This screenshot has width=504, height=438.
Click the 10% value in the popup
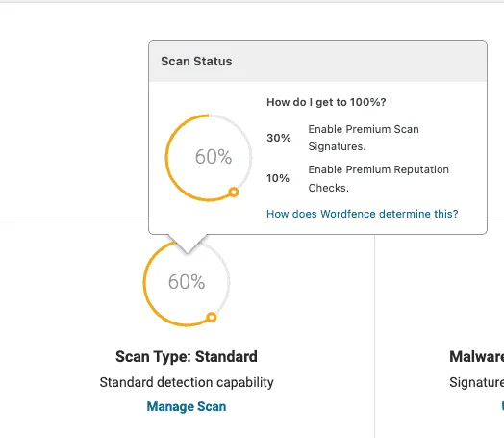pyautogui.click(x=278, y=178)
